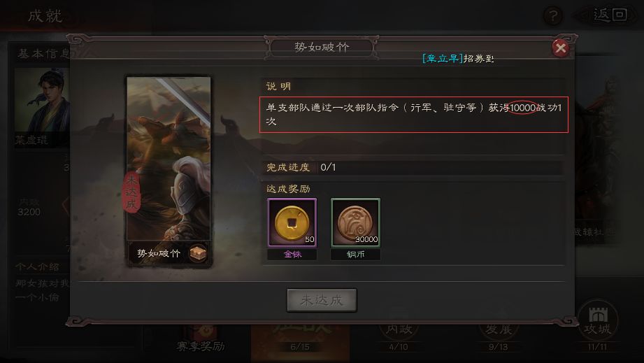Click the 章立早 player name link
644x363 pixels.
pyautogui.click(x=443, y=58)
